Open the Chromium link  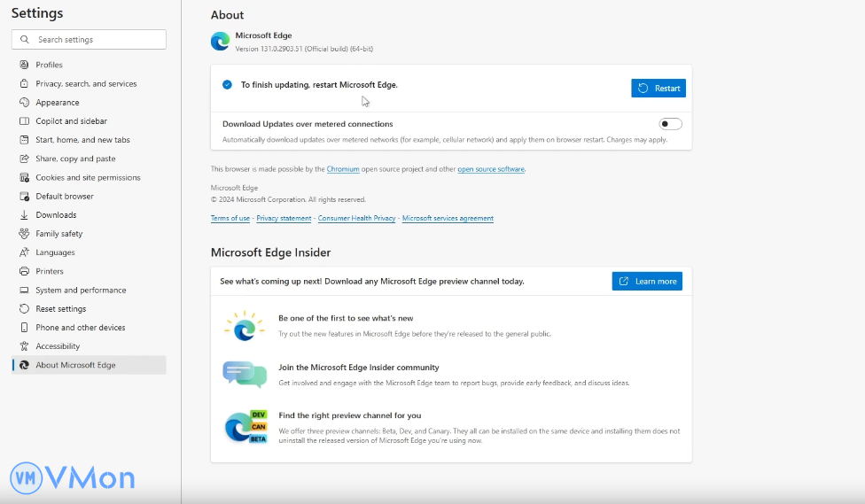[342, 169]
